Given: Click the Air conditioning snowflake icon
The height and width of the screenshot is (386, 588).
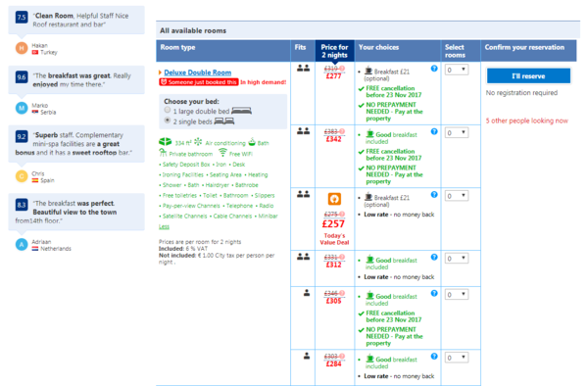Looking at the screenshot, I should pos(198,142).
